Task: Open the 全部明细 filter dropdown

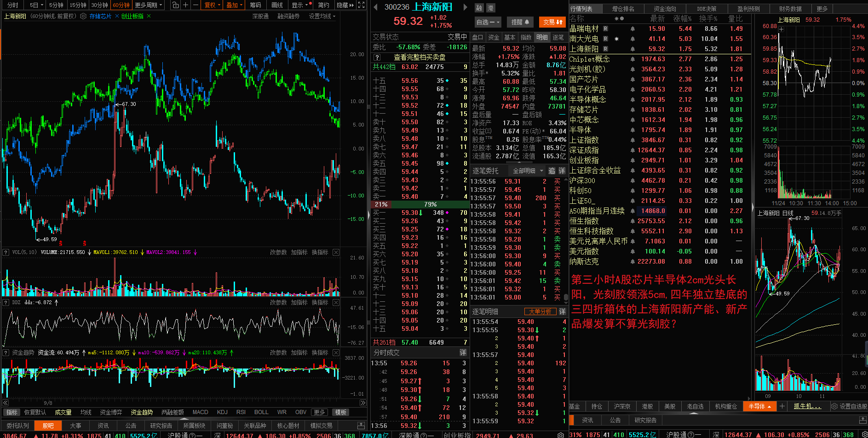Action: click(528, 171)
